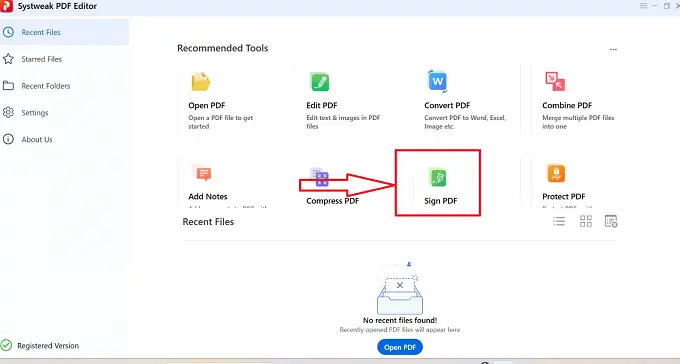The height and width of the screenshot is (364, 680).
Task: Minimize the Systweak PDF Editor window
Action: [655, 6]
